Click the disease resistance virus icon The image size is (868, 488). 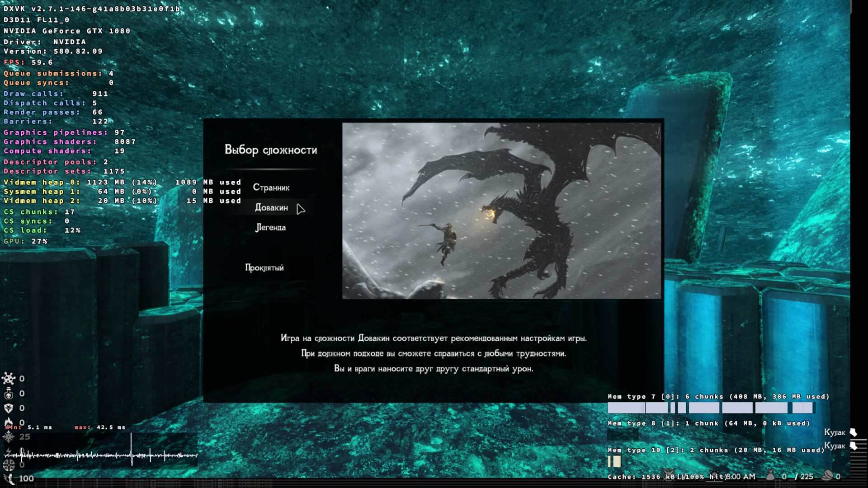9,379
